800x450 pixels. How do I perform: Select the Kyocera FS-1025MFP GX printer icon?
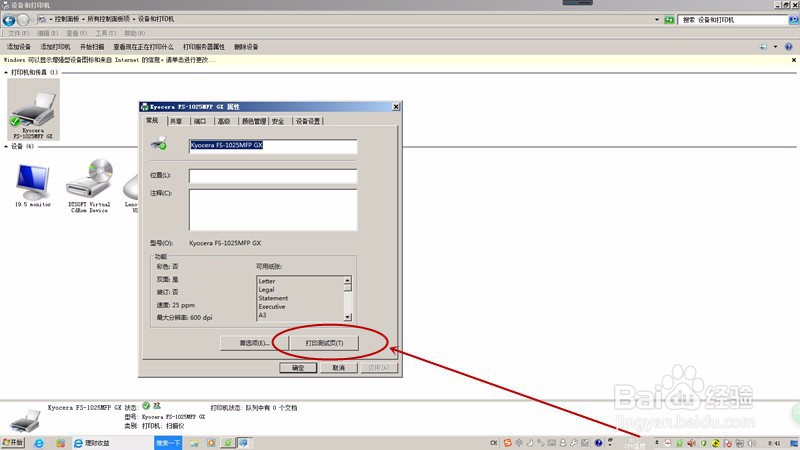pyautogui.click(x=33, y=109)
